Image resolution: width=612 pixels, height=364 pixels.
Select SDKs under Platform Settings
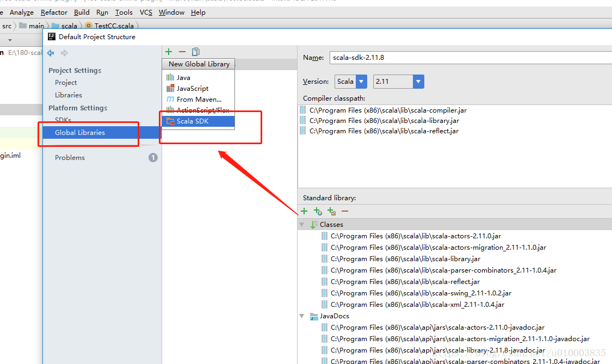click(x=63, y=120)
